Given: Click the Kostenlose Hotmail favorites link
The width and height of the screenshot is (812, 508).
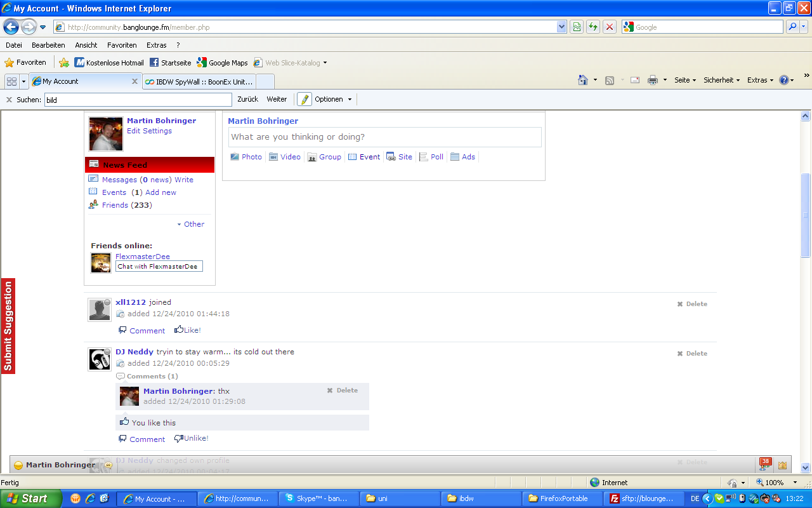Looking at the screenshot, I should pyautogui.click(x=109, y=62).
